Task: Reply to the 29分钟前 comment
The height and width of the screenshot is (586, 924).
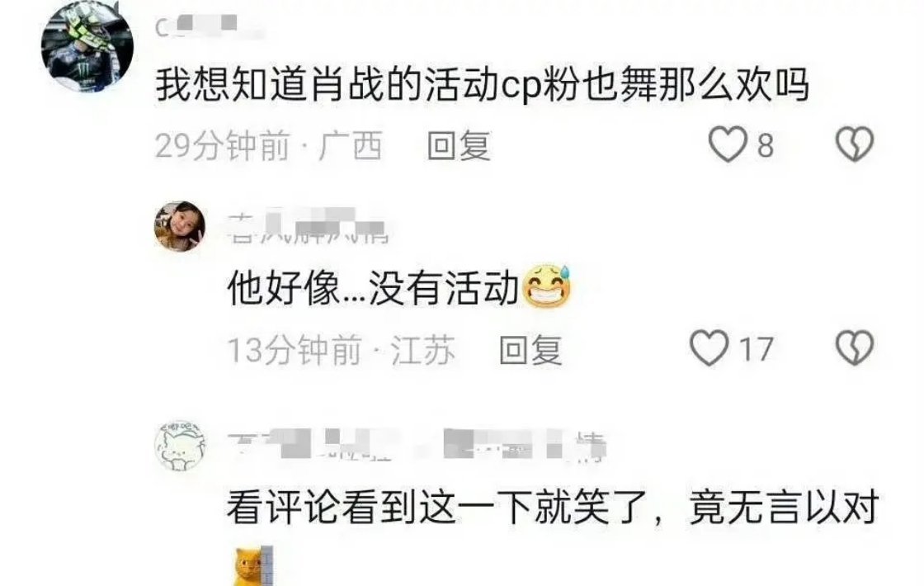Action: click(x=459, y=145)
